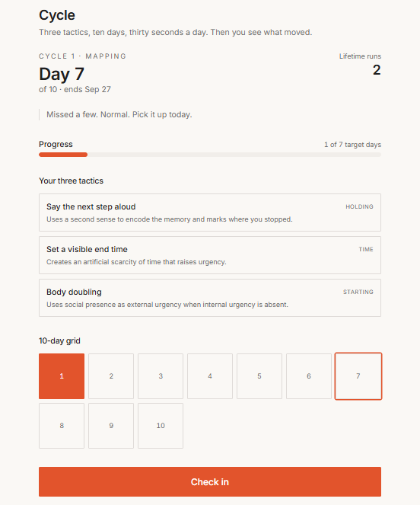Select day 1 in the grid
The image size is (420, 505).
(x=62, y=376)
